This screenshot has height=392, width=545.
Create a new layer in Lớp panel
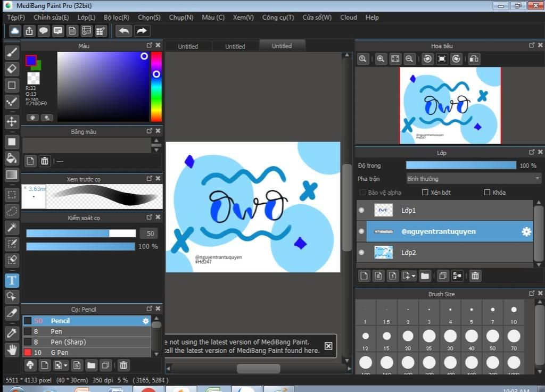[x=364, y=276]
